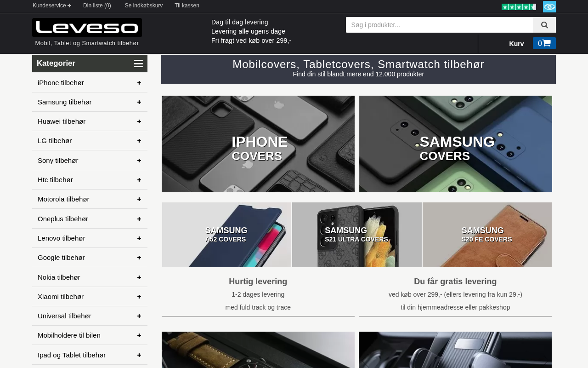Expand Lenovo tilbehør plus icon
This screenshot has height=368, width=588.
pos(139,238)
